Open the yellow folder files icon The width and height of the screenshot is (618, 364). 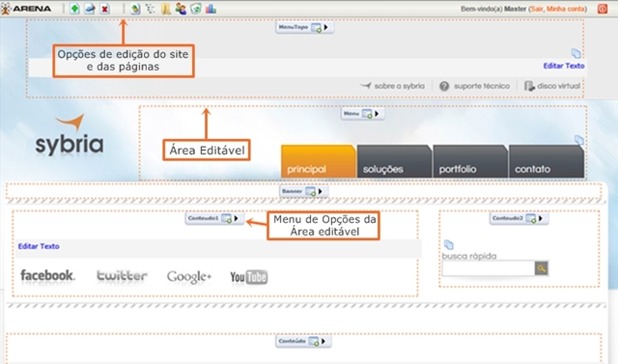[x=165, y=9]
